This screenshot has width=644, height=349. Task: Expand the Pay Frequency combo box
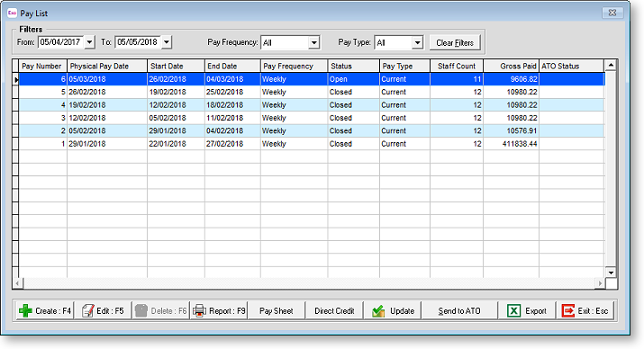point(313,42)
